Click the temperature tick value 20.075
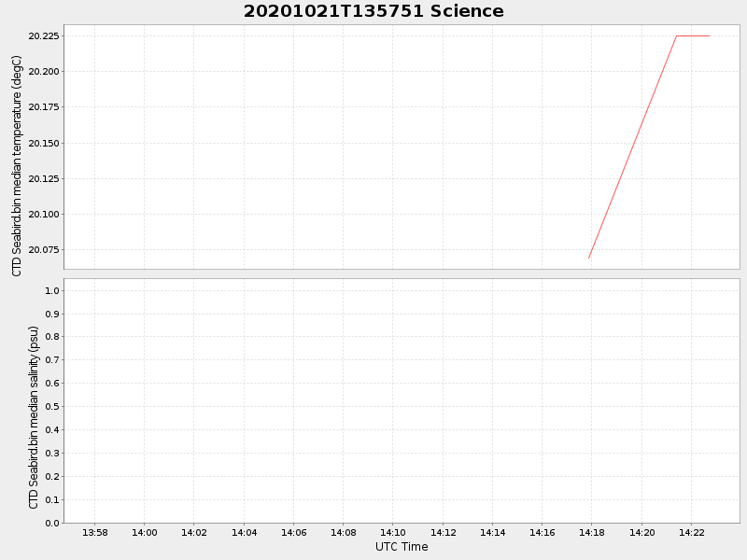The height and width of the screenshot is (560, 747). pos(44,249)
